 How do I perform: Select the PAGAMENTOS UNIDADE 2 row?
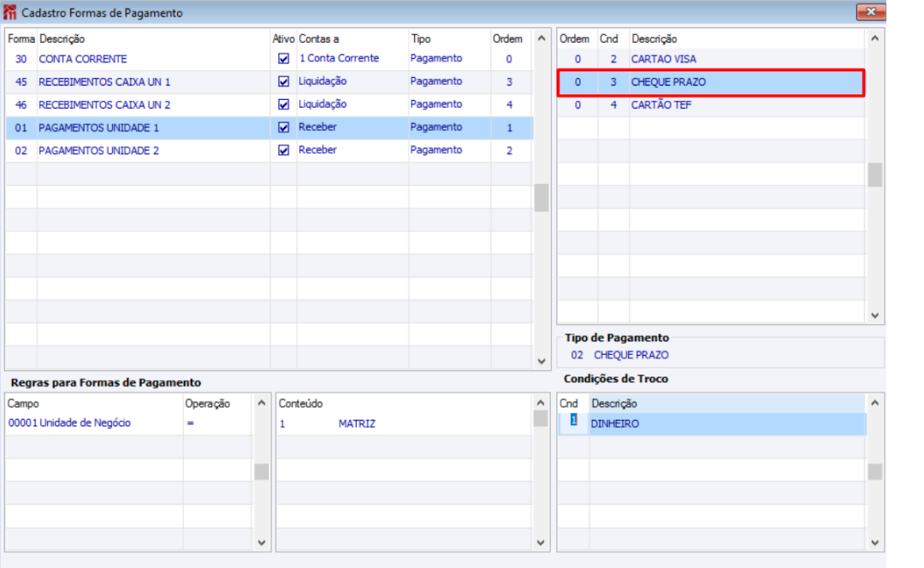pos(269,151)
